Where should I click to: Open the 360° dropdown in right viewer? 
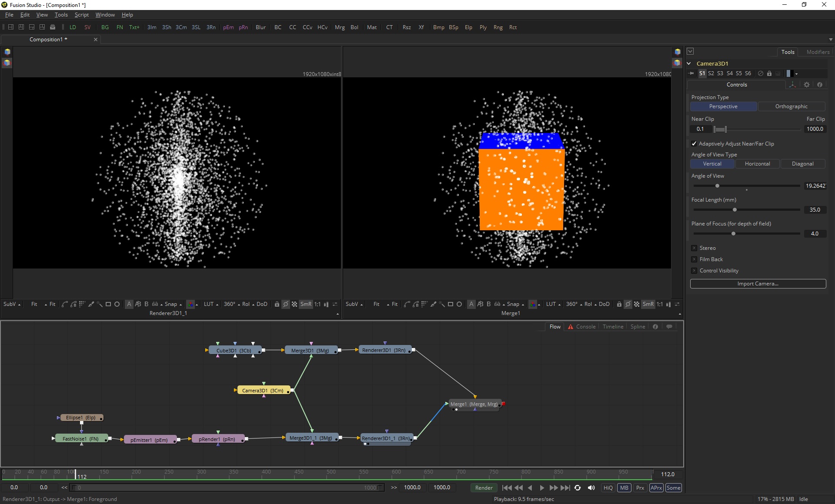pyautogui.click(x=574, y=304)
